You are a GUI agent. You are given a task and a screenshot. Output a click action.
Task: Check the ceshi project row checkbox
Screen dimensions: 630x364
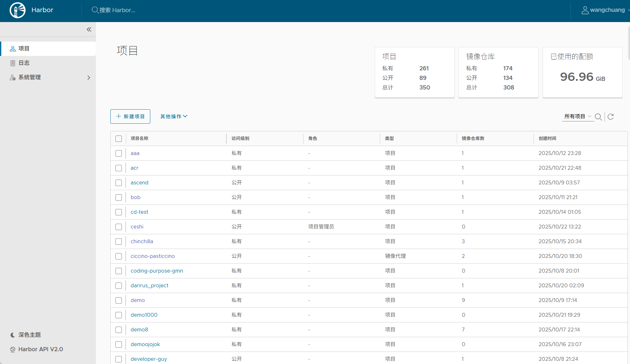point(119,227)
